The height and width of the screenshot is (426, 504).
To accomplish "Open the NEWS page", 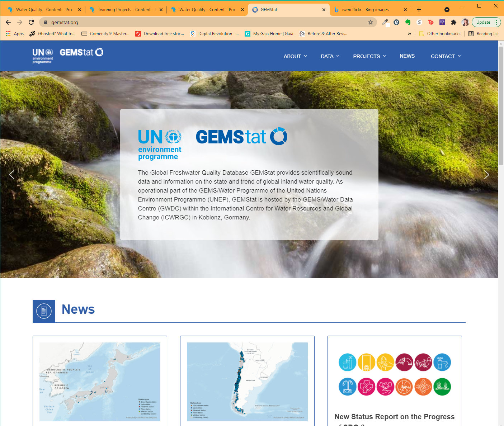I will (407, 56).
